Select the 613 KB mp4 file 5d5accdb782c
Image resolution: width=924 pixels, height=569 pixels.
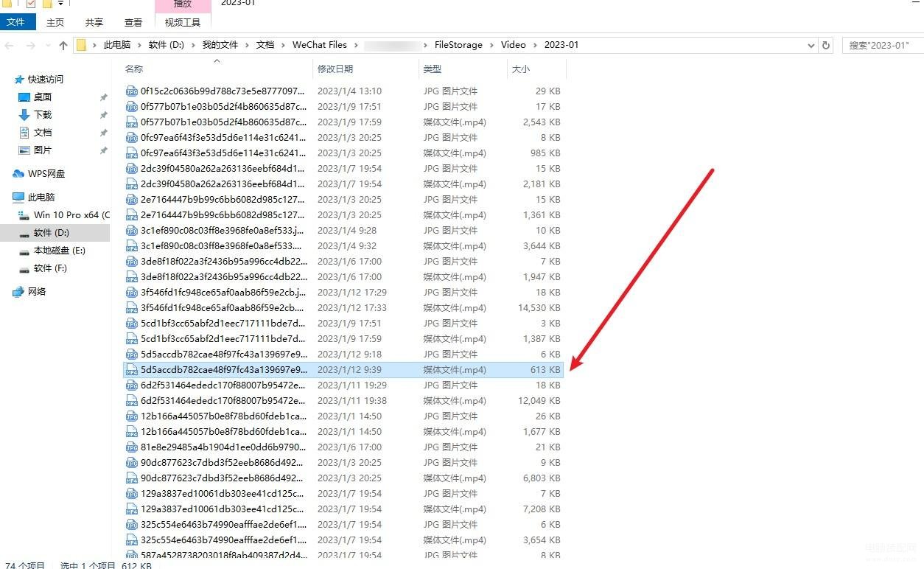[223, 370]
